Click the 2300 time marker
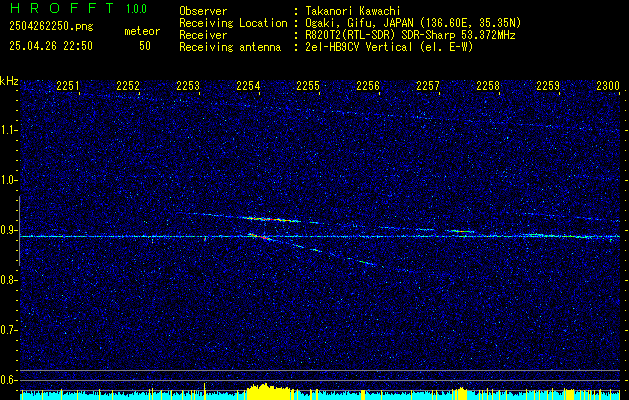Image resolution: width=629 pixels, height=400 pixels. point(608,85)
